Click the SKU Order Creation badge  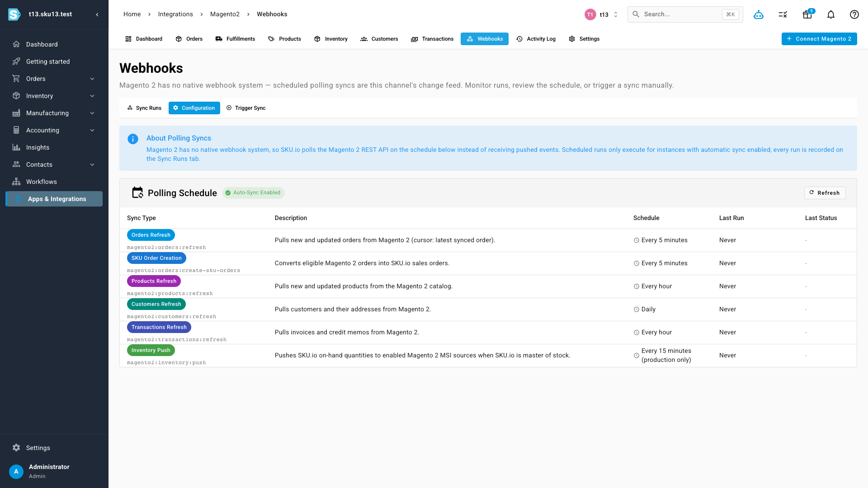[x=156, y=258]
